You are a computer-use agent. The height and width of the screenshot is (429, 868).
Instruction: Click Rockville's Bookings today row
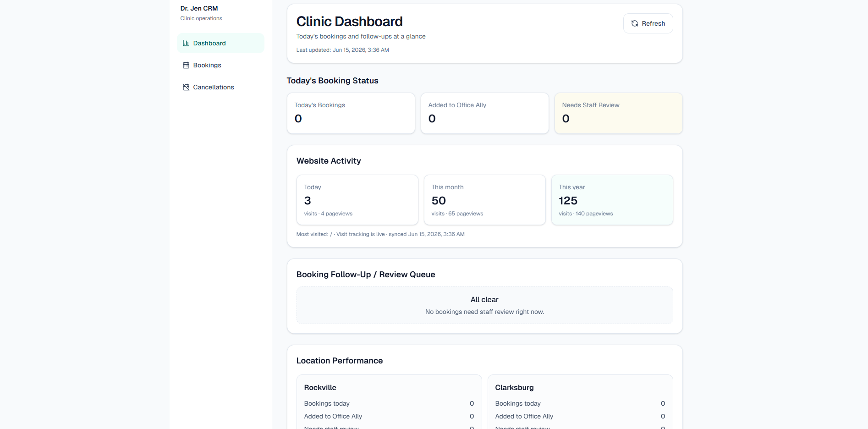click(x=389, y=403)
